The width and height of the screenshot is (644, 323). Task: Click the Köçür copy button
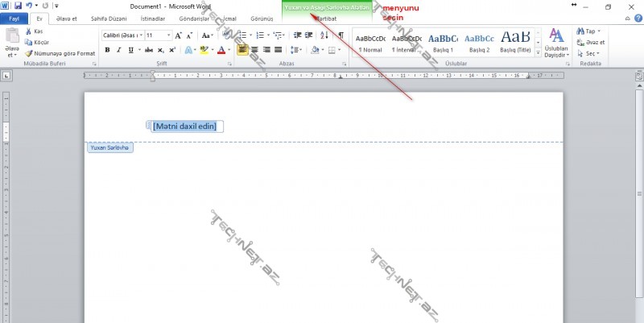(39, 42)
